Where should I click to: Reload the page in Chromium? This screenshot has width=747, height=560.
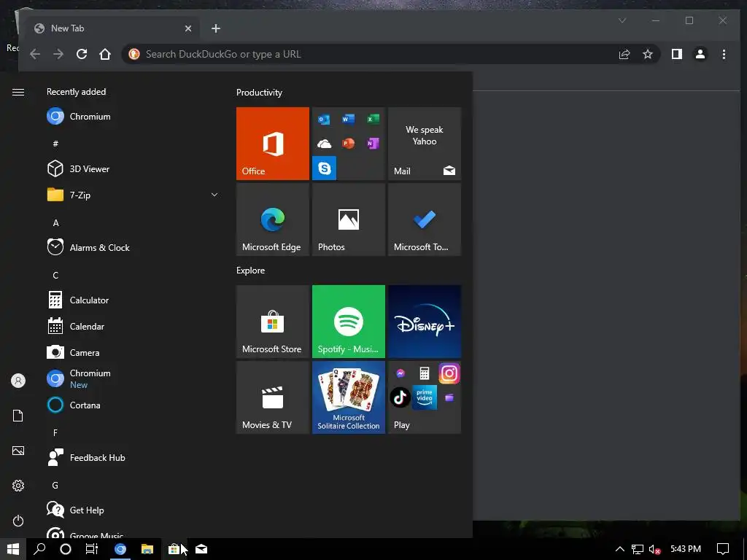pyautogui.click(x=82, y=54)
